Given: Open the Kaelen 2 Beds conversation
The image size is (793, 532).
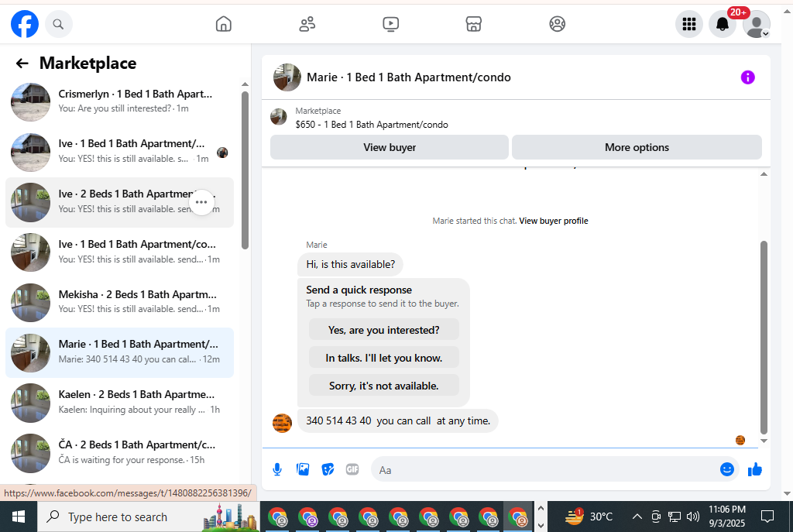Looking at the screenshot, I should (120, 403).
